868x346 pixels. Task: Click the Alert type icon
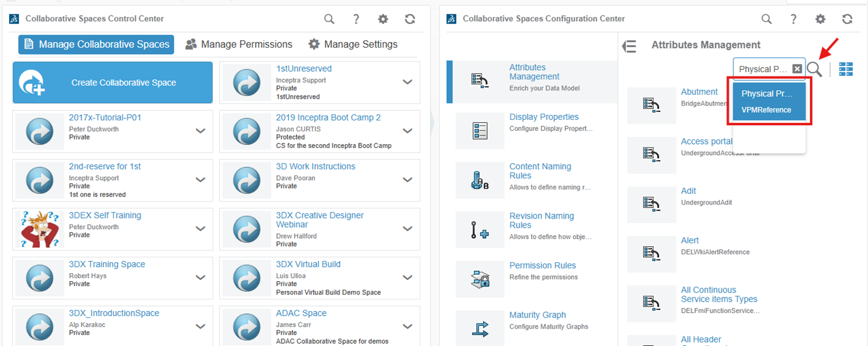point(651,254)
